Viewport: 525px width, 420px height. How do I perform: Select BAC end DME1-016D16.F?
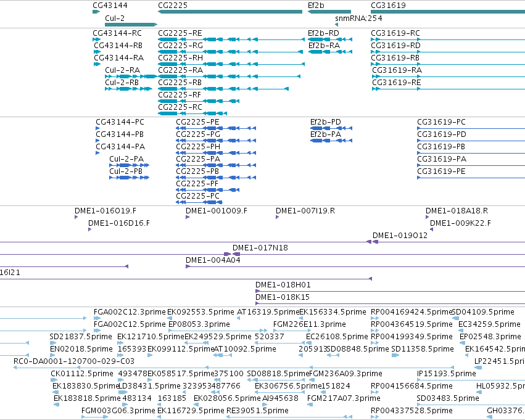click(89, 229)
